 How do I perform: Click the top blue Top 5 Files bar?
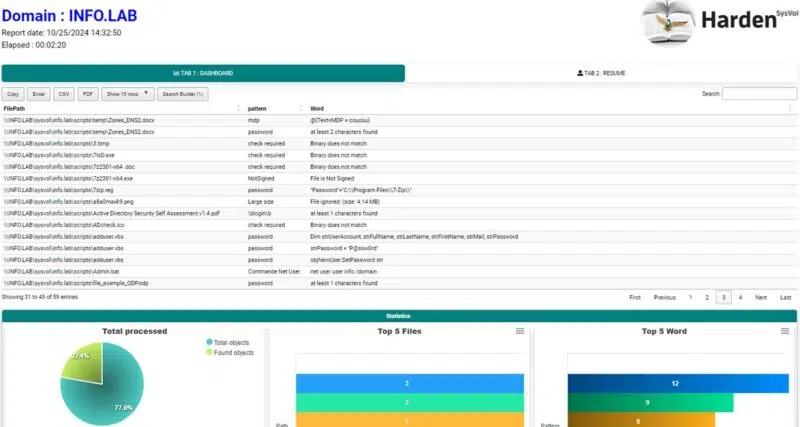pos(410,383)
